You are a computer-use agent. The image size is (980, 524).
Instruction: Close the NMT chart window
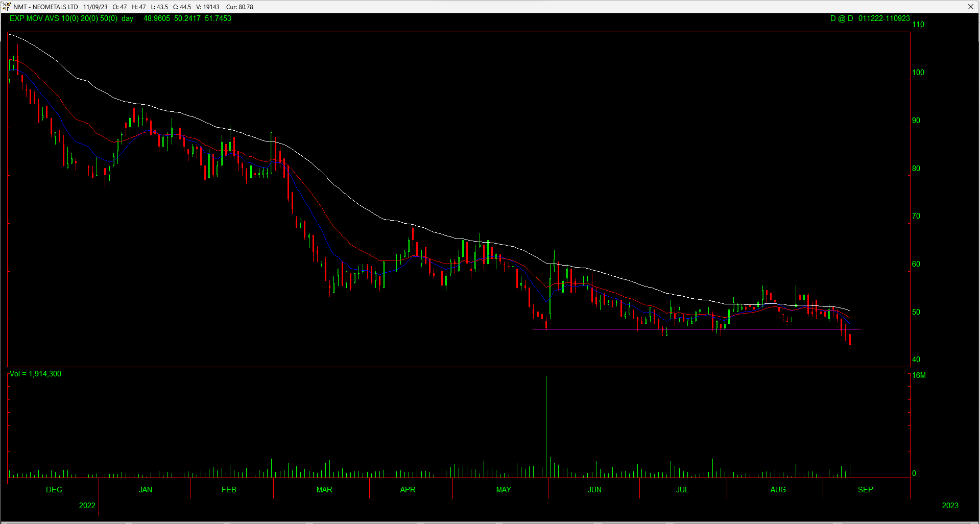tap(970, 7)
